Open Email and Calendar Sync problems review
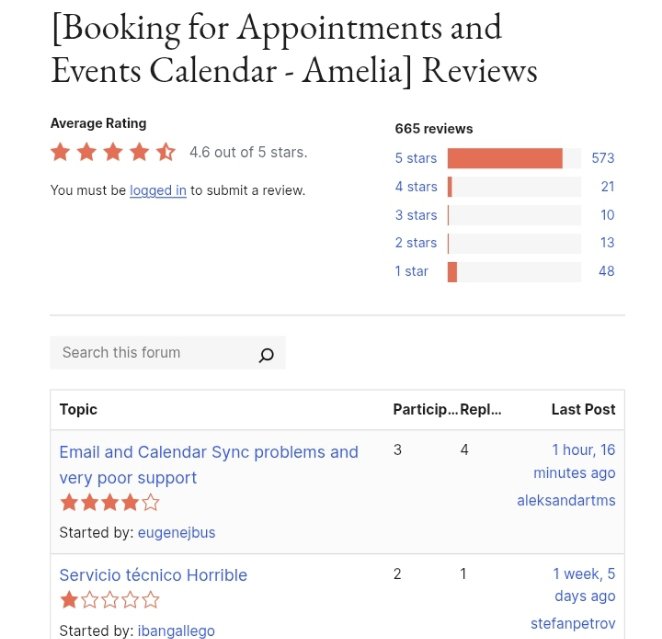 tap(209, 465)
